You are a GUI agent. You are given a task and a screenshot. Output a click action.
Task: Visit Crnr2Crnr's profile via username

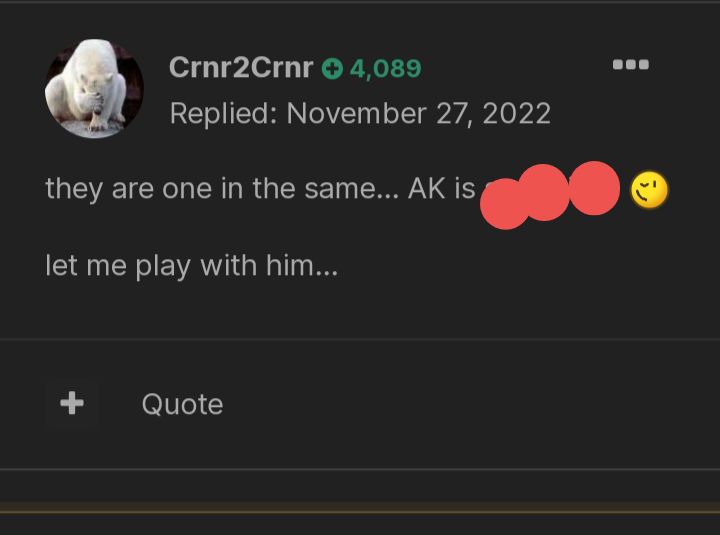[x=241, y=68]
